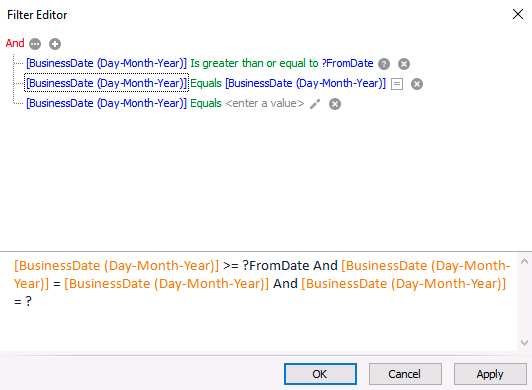Change the Is greater than or equal to operator
Screen dimensions: 532x390
[254, 63]
